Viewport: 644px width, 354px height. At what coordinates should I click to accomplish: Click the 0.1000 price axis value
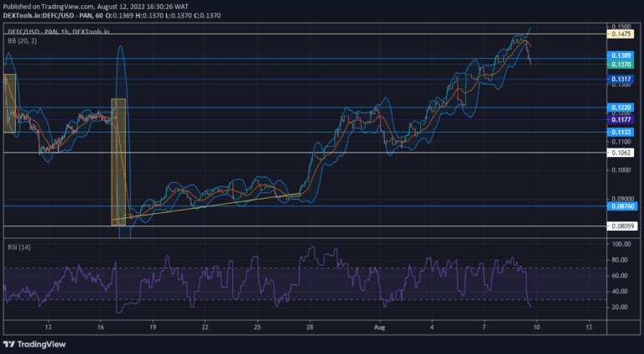[x=621, y=170]
